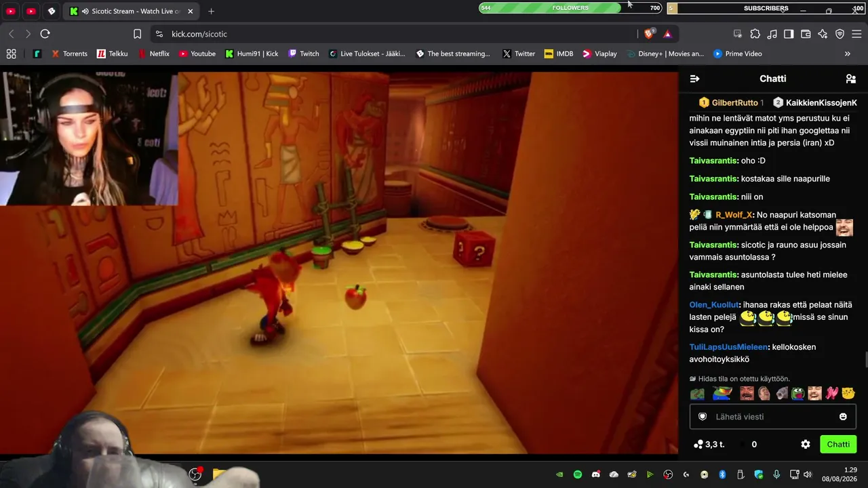
Task: Open chat identity badge icon in message field
Action: point(703,417)
